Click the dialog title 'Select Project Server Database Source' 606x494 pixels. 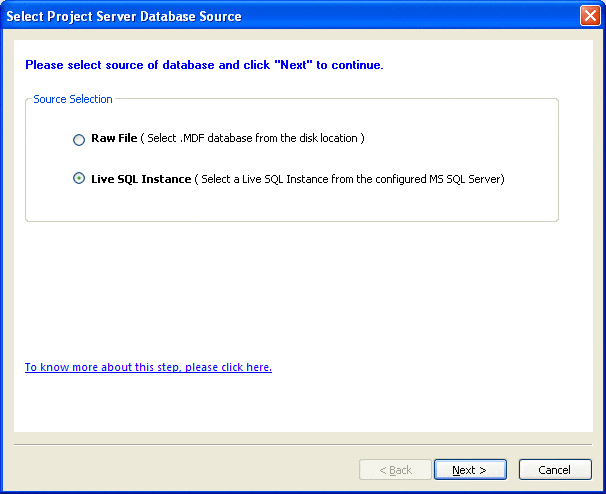point(124,17)
